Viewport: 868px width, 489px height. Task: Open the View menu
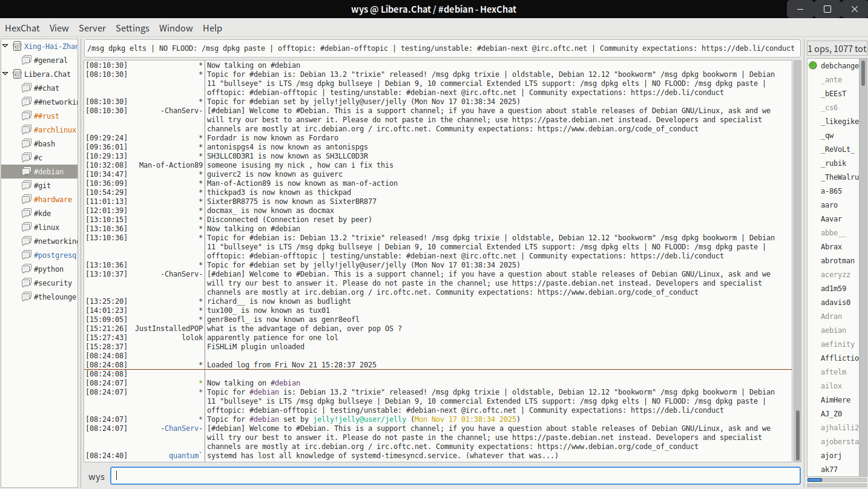[x=59, y=28]
